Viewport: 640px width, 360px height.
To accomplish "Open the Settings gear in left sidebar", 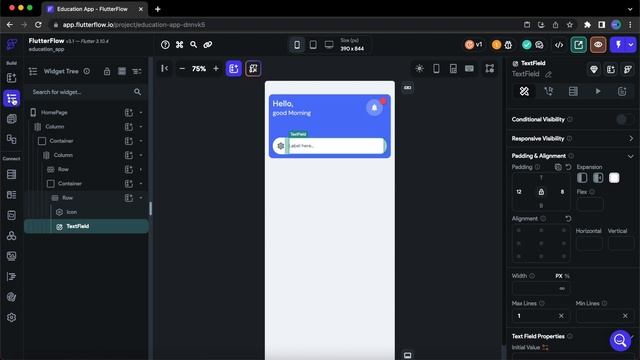I will pyautogui.click(x=11, y=317).
